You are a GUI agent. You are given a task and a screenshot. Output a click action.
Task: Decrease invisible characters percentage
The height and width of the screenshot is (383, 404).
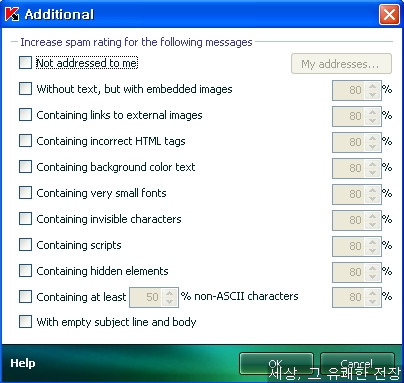click(372, 224)
